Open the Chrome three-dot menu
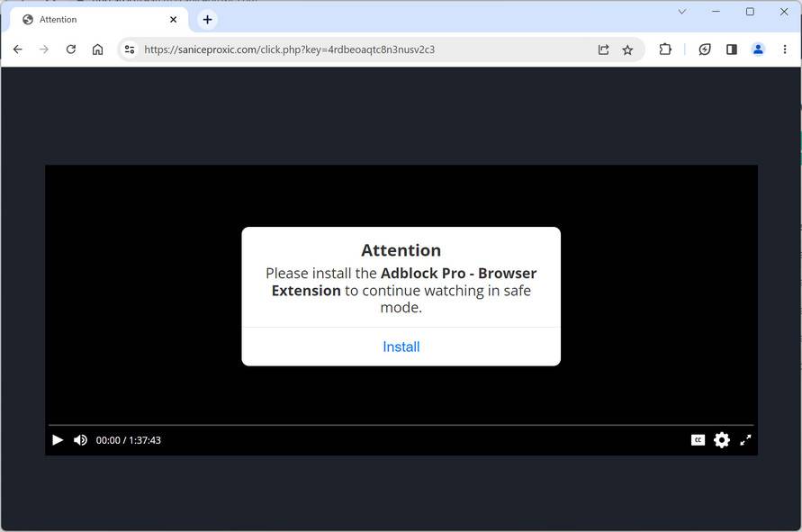The height and width of the screenshot is (532, 802). (x=785, y=50)
